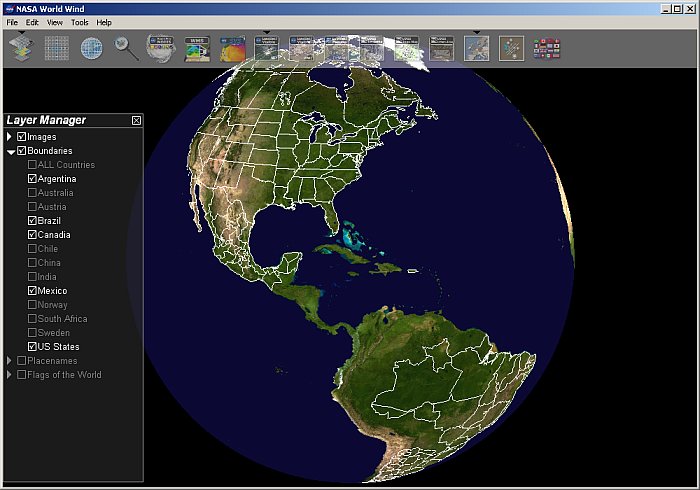
Task: Uncheck the Boundaries layer checkbox
Action: pos(21,151)
